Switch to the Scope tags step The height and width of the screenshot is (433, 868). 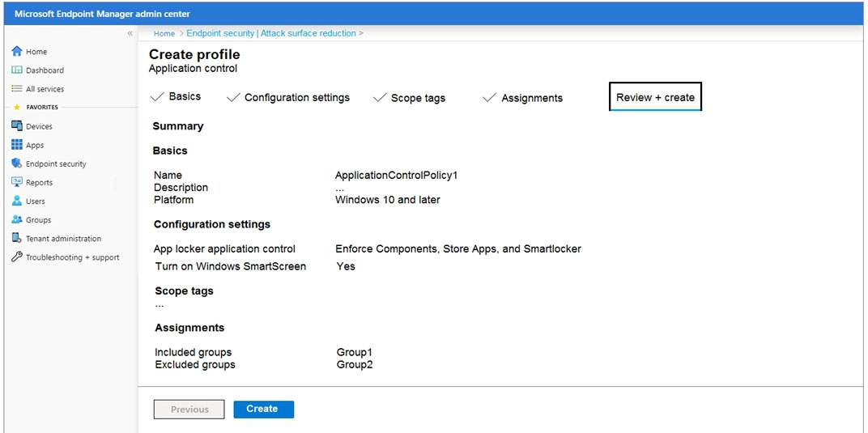point(409,98)
